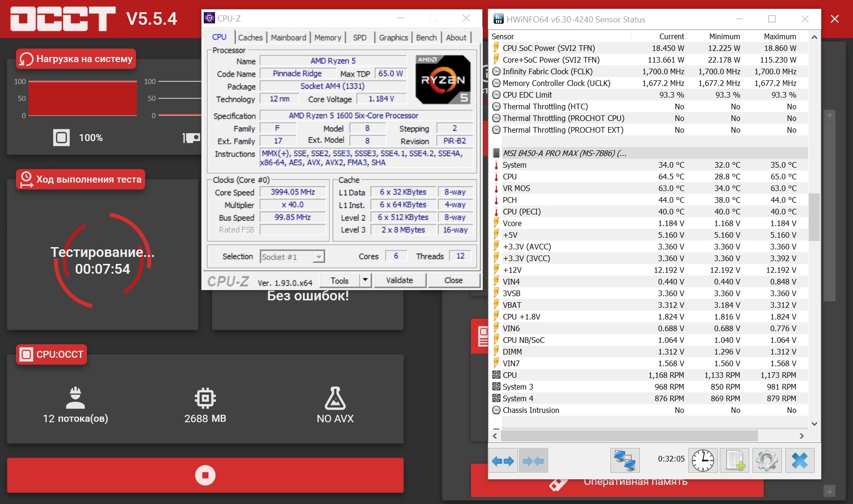Image resolution: width=853 pixels, height=504 pixels.
Task: Open the Bench tab in CPU-Z
Action: coord(426,37)
